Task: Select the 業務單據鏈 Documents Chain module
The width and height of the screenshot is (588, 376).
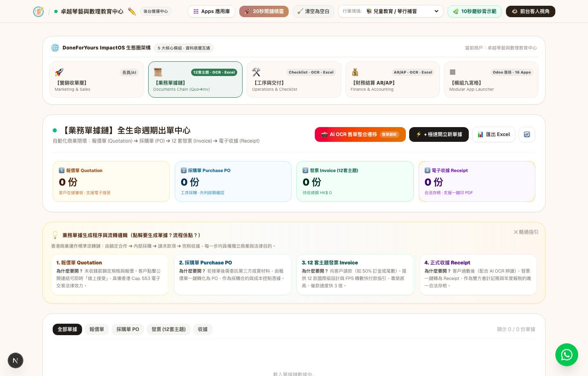Action: click(x=195, y=80)
